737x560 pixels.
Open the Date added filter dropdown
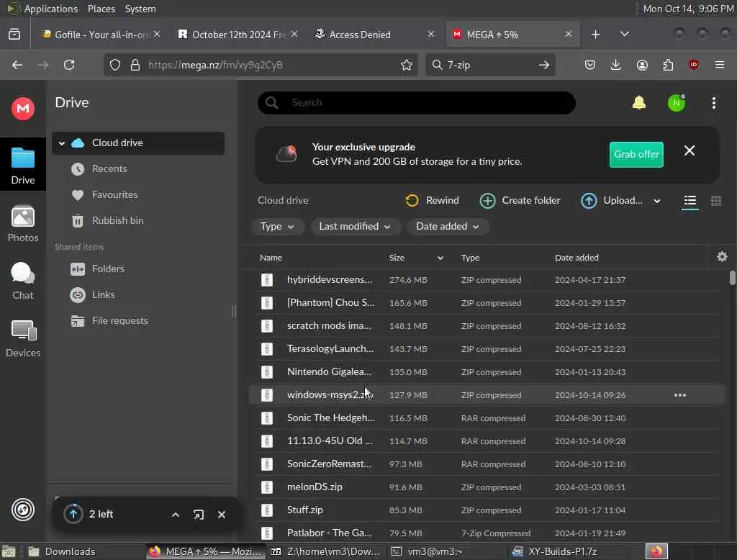[x=448, y=227]
